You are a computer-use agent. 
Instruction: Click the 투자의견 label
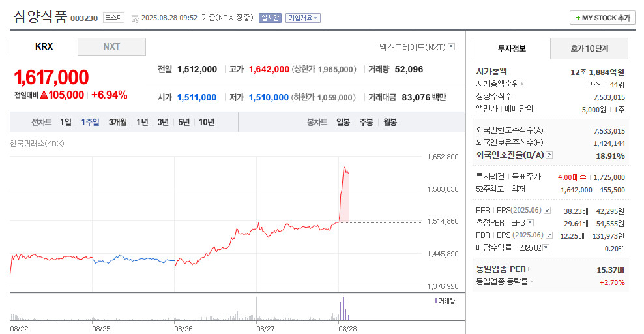pos(490,177)
